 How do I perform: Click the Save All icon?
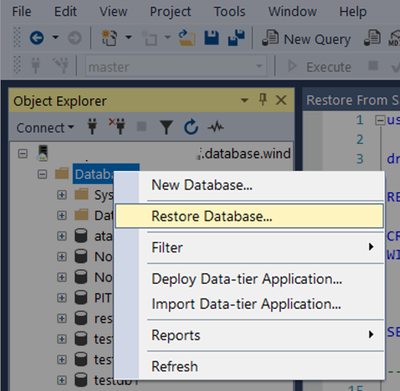tap(236, 38)
